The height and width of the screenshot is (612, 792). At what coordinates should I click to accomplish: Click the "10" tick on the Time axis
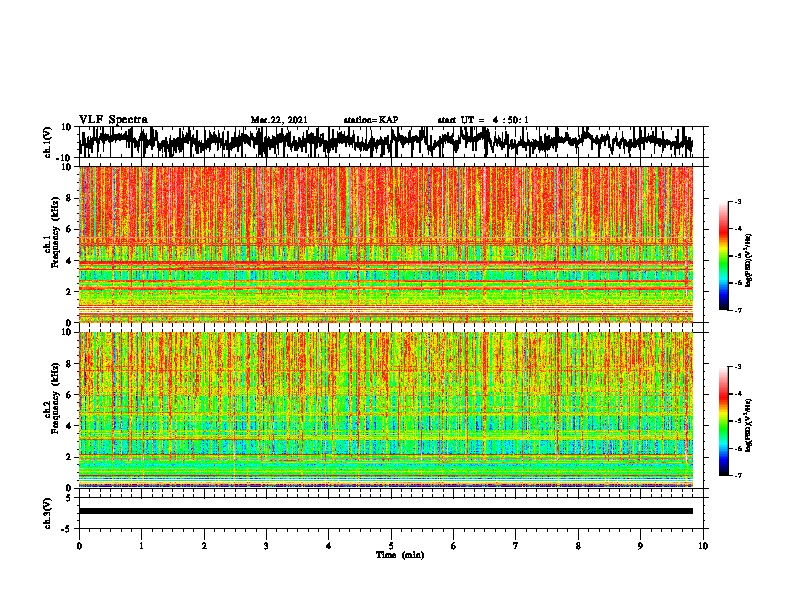[703, 546]
